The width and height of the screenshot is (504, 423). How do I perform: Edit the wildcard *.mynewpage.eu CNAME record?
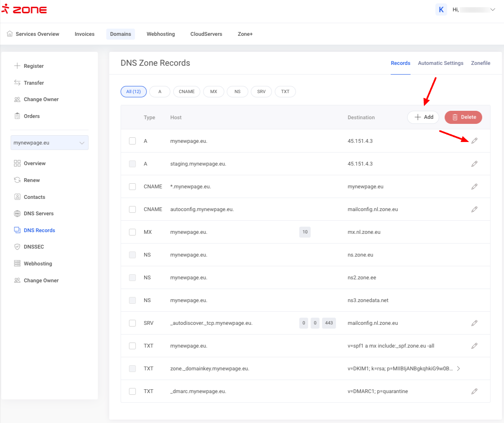tap(474, 186)
